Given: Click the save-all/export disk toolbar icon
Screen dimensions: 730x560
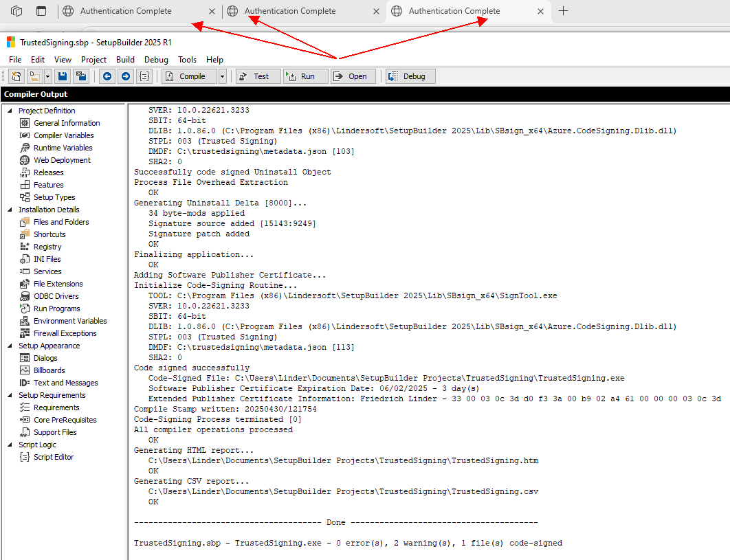Looking at the screenshot, I should tap(81, 76).
